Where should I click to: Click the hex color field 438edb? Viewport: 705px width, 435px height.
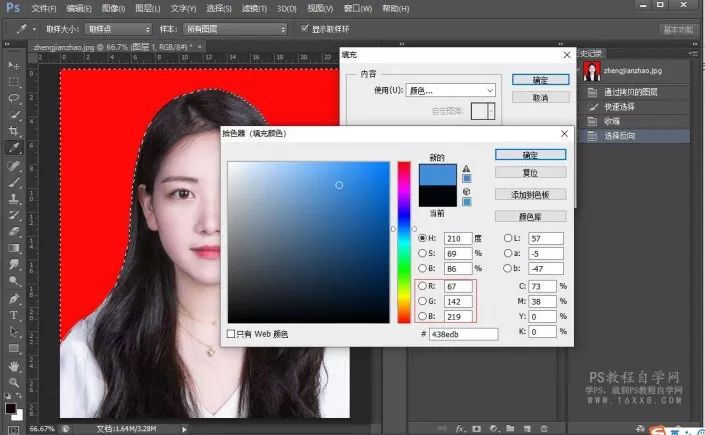(x=464, y=334)
